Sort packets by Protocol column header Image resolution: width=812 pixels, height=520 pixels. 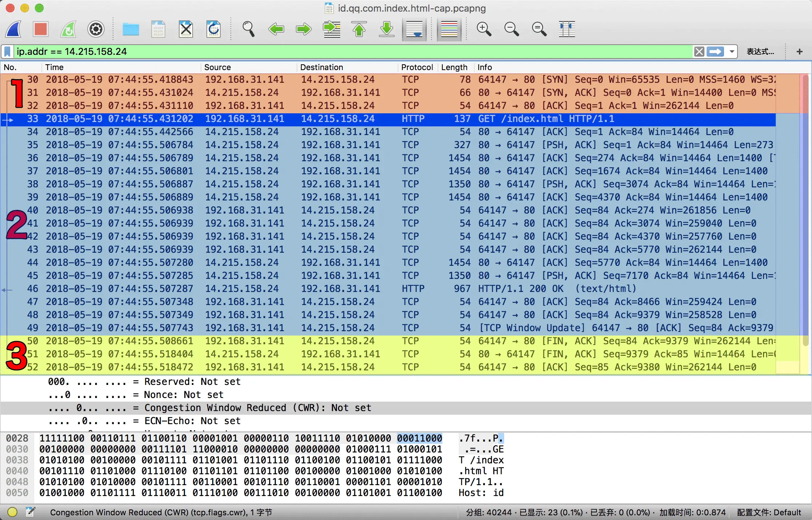(x=417, y=67)
